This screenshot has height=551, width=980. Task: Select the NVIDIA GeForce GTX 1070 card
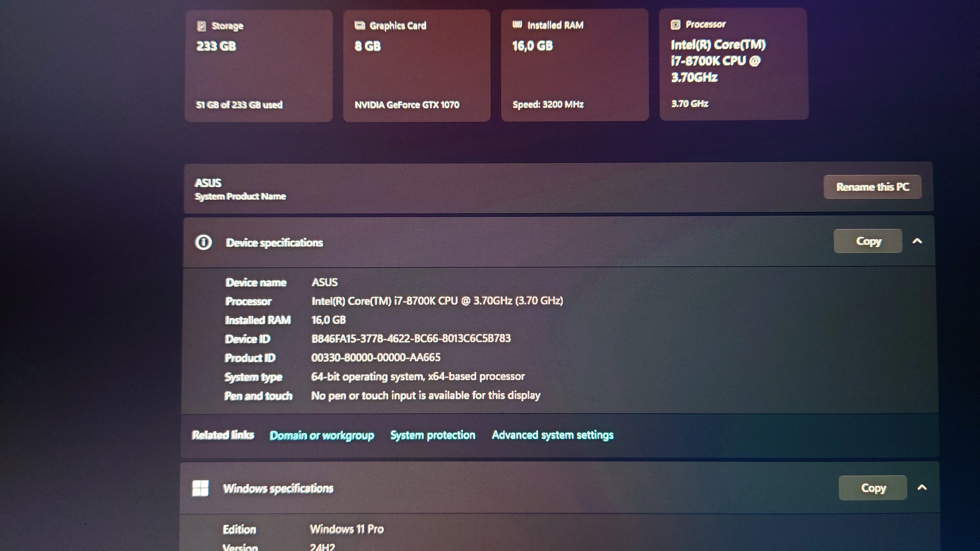417,66
